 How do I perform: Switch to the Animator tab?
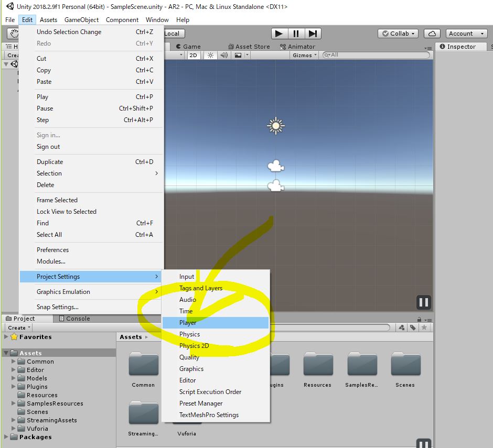pos(297,47)
